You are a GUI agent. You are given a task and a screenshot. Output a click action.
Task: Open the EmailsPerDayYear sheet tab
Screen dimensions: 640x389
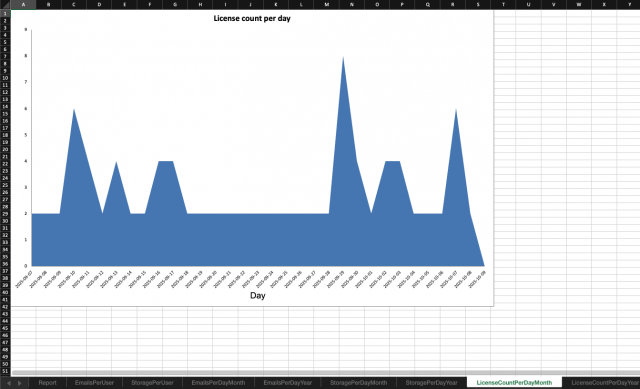pyautogui.click(x=288, y=383)
